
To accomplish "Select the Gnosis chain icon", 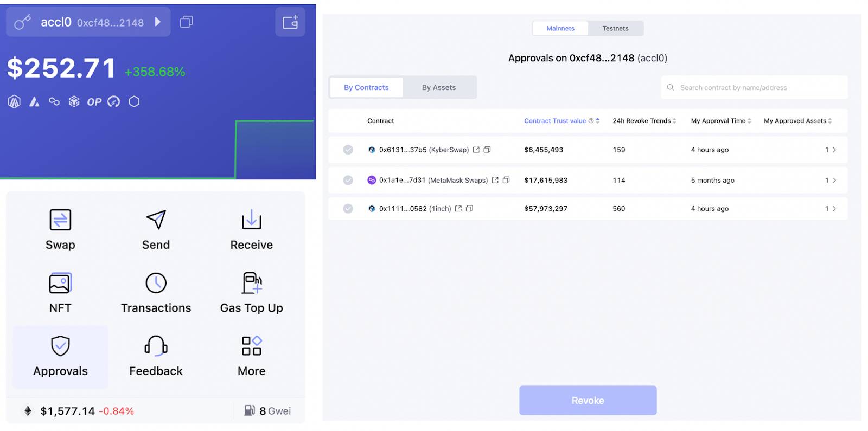I will 114,101.
